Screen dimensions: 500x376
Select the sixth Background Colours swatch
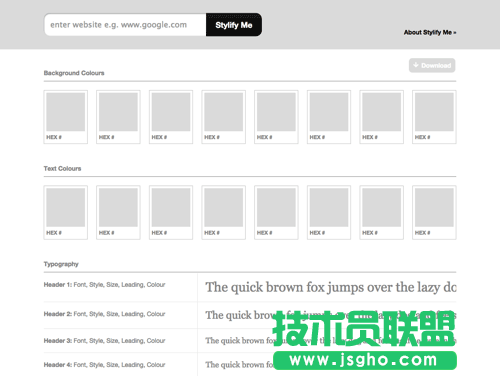click(x=329, y=117)
